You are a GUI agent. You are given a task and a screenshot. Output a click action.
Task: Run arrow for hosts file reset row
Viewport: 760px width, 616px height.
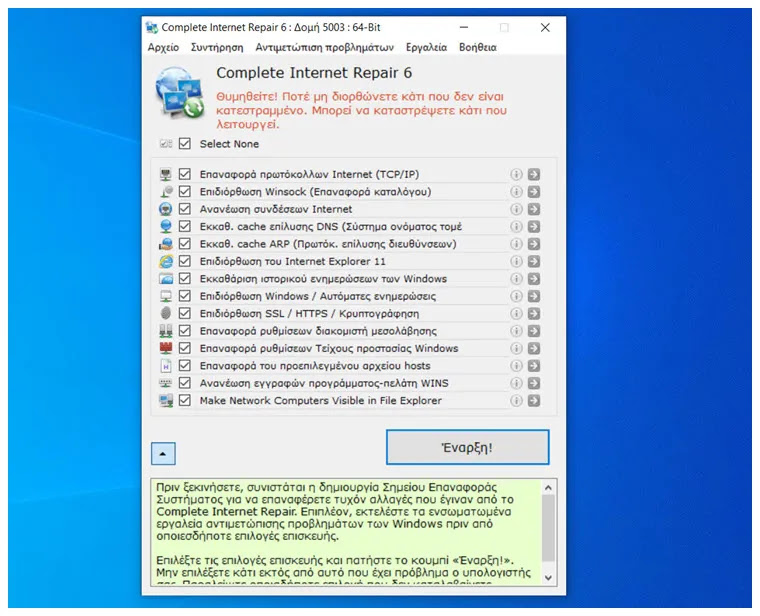[x=534, y=366]
